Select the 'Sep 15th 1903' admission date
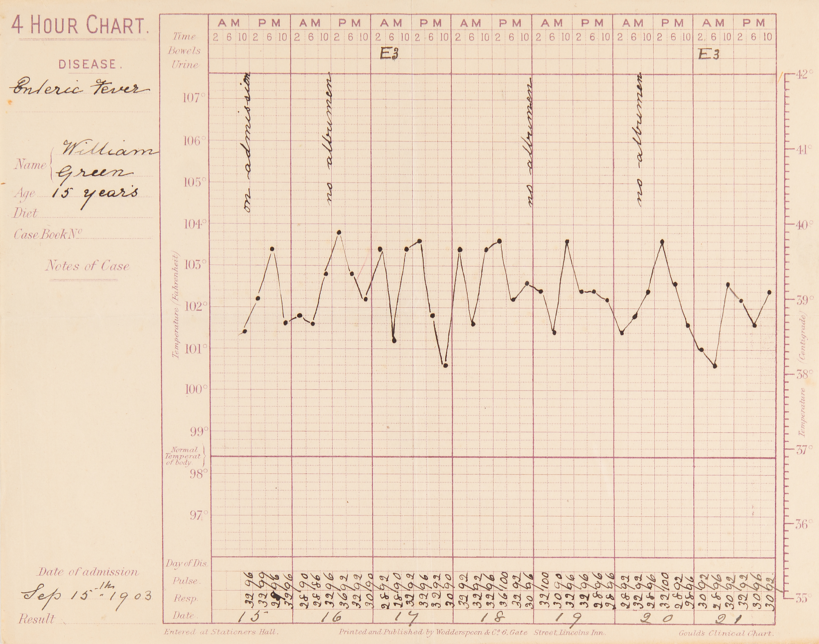The width and height of the screenshot is (819, 644). tap(86, 595)
